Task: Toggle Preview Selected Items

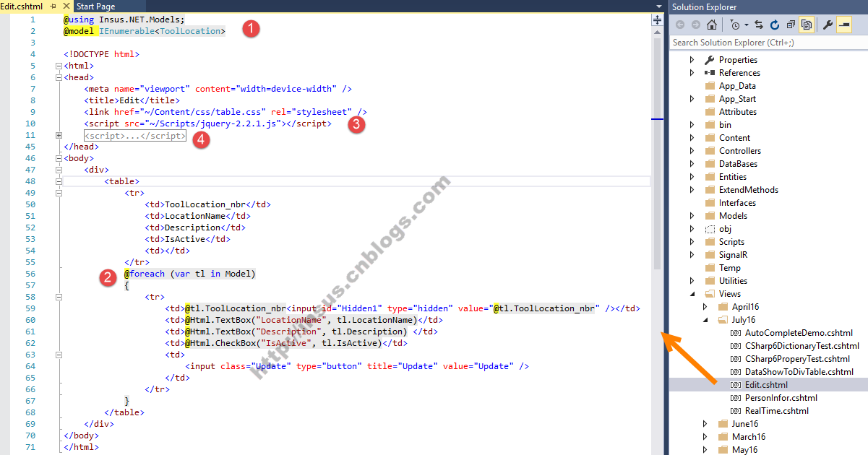Action: click(844, 25)
